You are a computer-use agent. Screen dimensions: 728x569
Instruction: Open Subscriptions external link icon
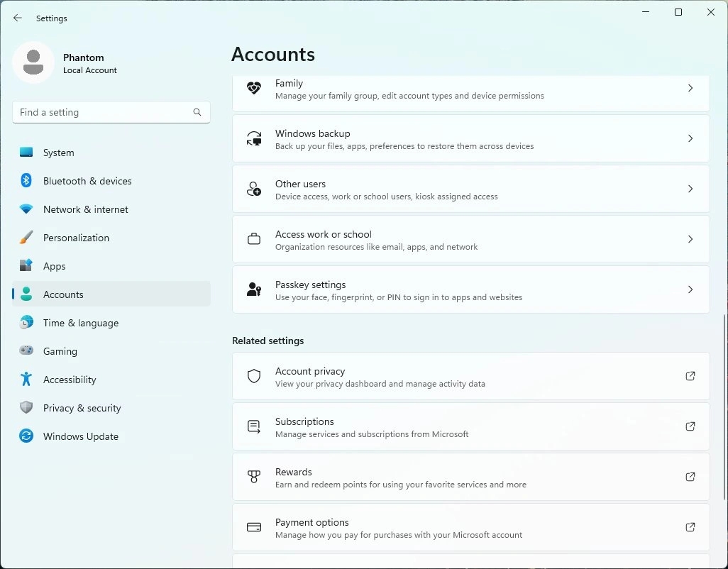pyautogui.click(x=690, y=427)
